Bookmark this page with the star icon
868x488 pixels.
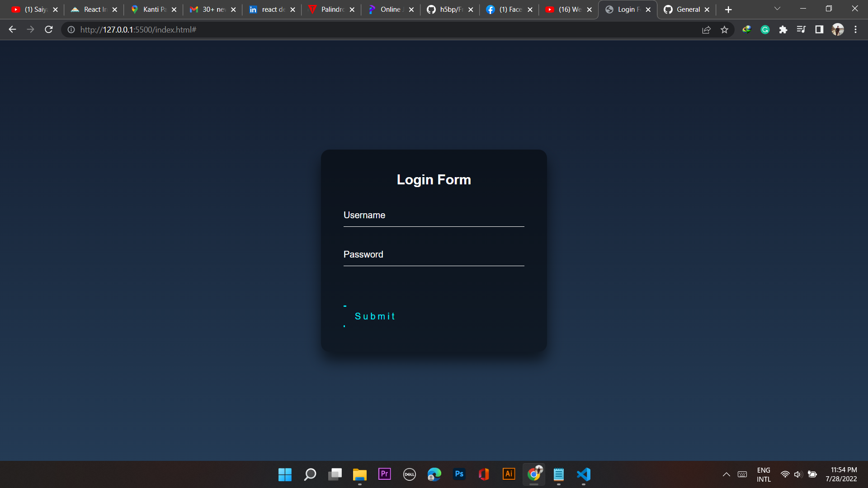point(725,29)
